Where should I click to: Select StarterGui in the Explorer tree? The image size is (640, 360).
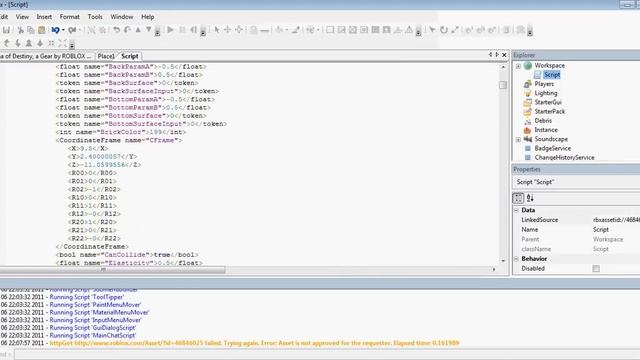(x=548, y=102)
